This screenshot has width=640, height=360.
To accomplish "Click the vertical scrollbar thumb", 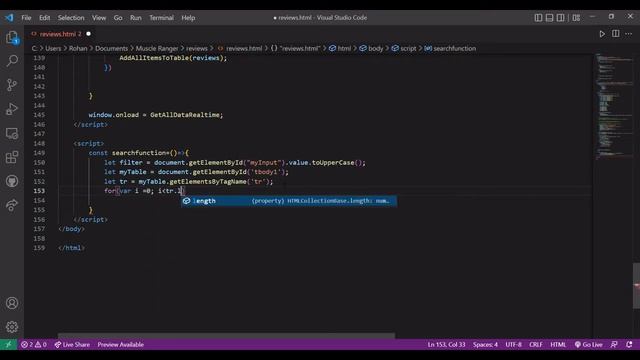I will point(636,286).
